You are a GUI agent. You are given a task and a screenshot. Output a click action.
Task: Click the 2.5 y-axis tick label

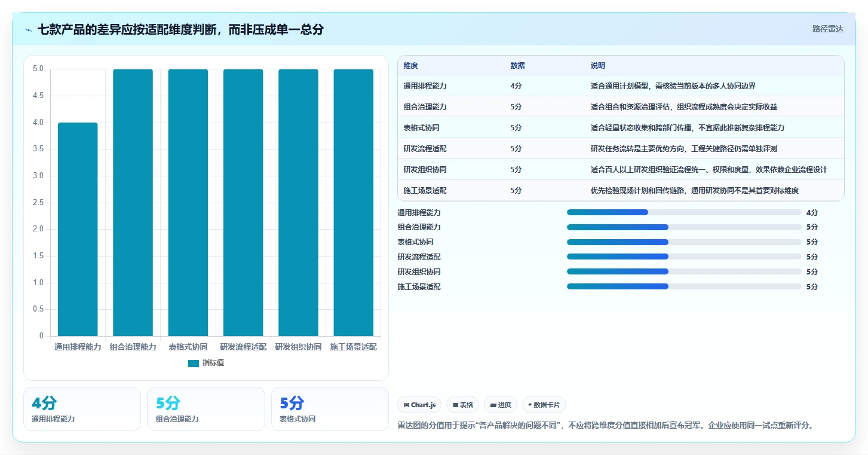[x=38, y=203]
